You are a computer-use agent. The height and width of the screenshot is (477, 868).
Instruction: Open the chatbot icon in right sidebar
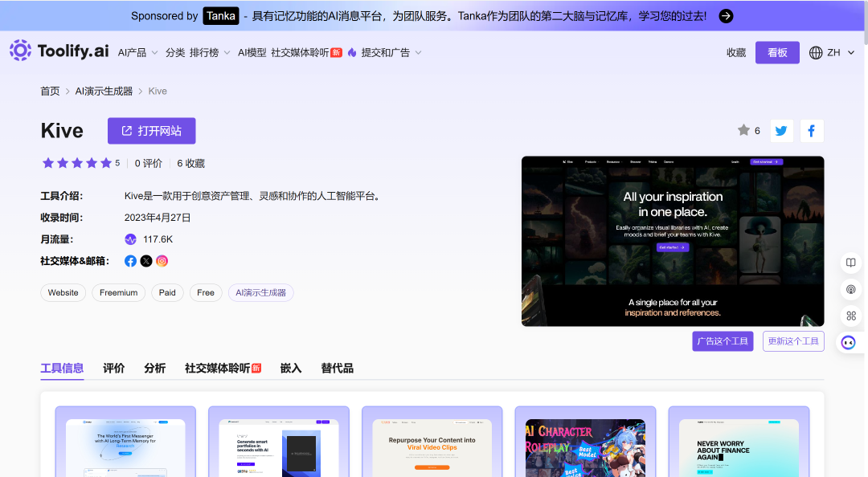pyautogui.click(x=849, y=343)
